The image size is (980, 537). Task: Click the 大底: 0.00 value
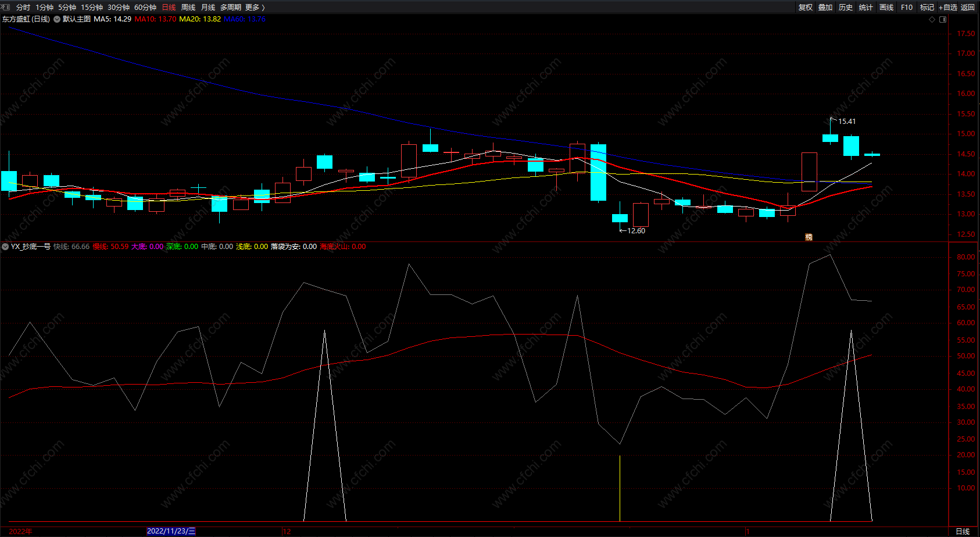pos(148,247)
